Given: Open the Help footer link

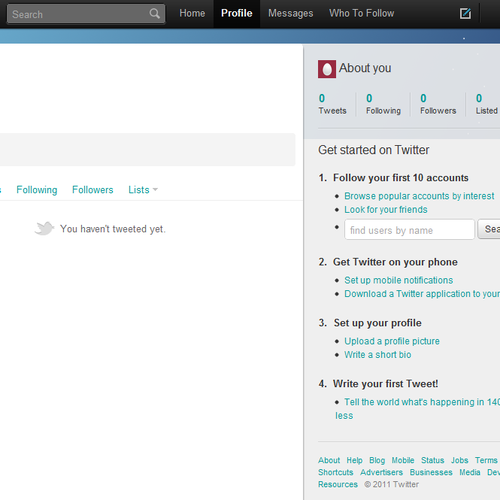Looking at the screenshot, I should pyautogui.click(x=354, y=460).
